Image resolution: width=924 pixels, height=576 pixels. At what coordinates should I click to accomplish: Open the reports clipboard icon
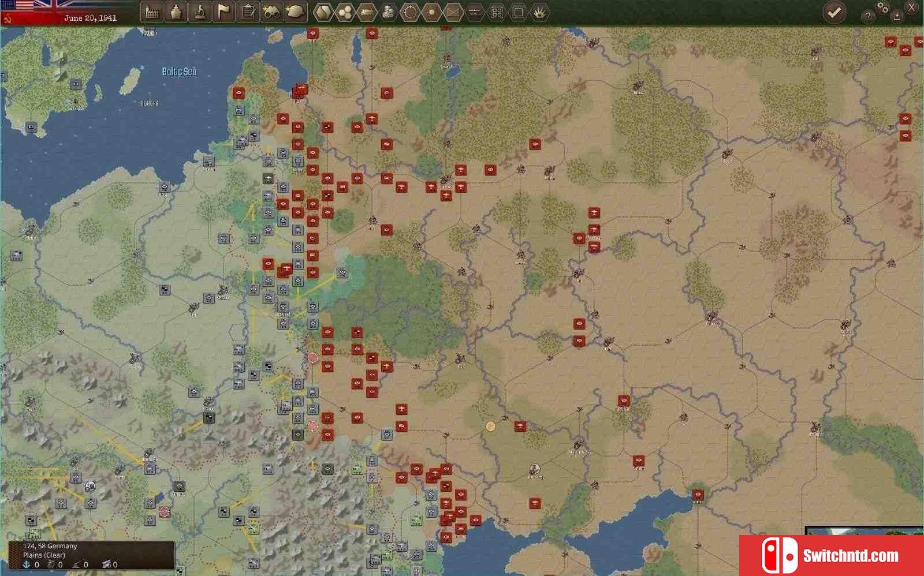click(248, 12)
